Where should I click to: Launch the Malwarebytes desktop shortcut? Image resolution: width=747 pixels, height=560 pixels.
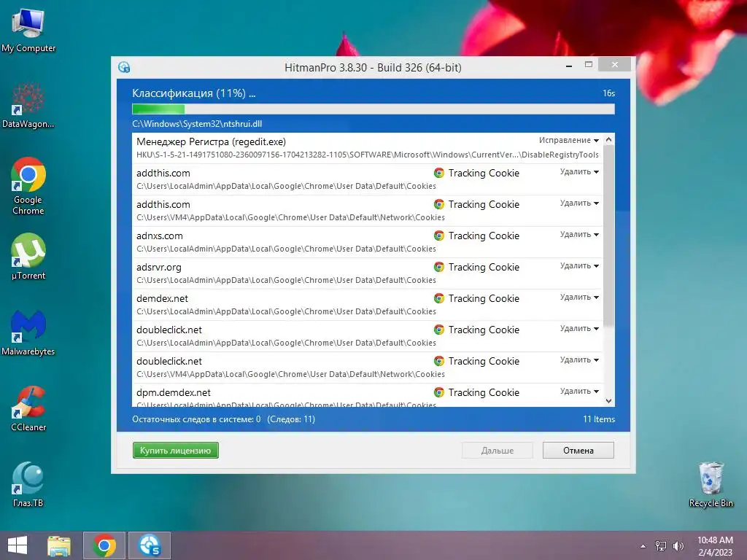[28, 332]
